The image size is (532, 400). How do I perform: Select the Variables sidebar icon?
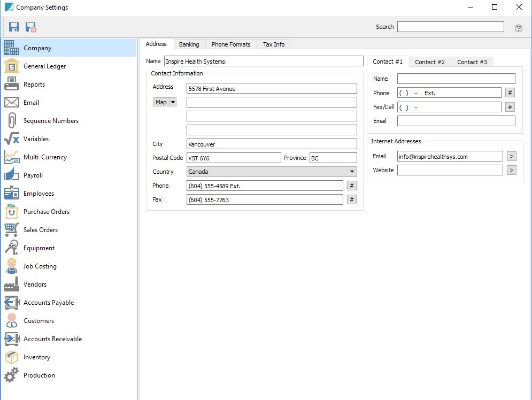point(11,139)
